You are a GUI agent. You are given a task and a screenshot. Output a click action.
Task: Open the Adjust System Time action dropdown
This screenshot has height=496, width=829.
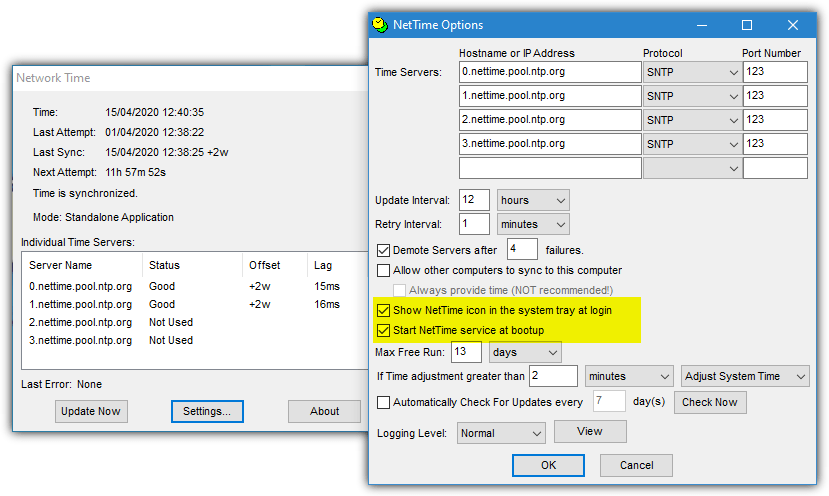745,376
